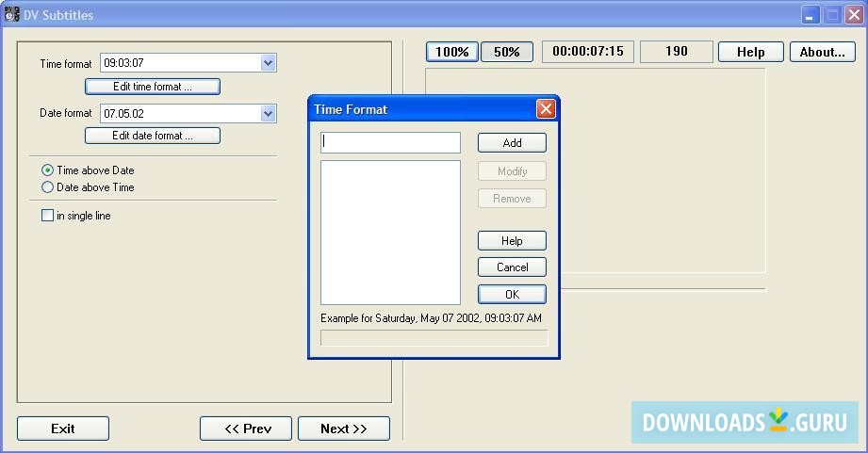The height and width of the screenshot is (453, 868).
Task: Click the example preview field in dialog
Action: [434, 337]
